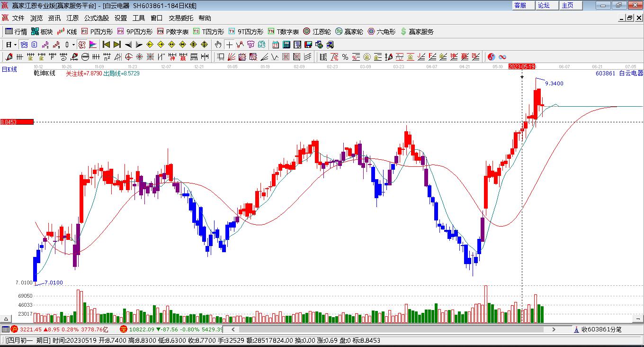This screenshot has width=644, height=347.
Task: Open the 板块 sector view
Action: tap(42, 32)
